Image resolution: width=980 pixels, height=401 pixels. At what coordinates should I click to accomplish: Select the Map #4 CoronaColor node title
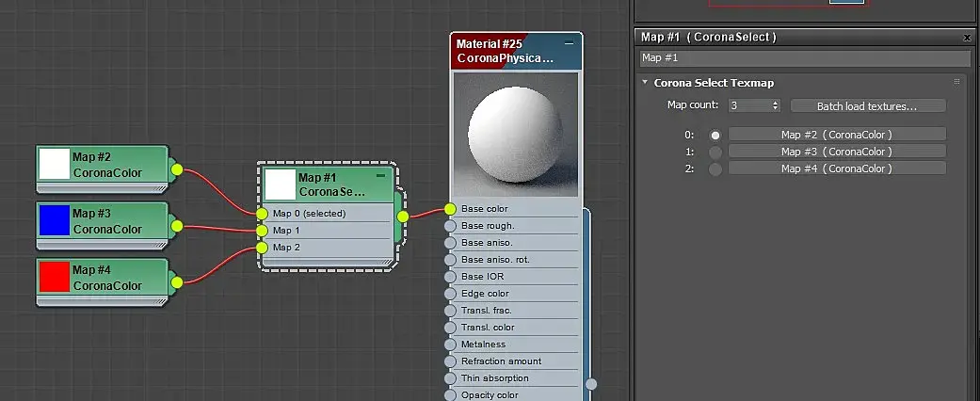(x=107, y=278)
